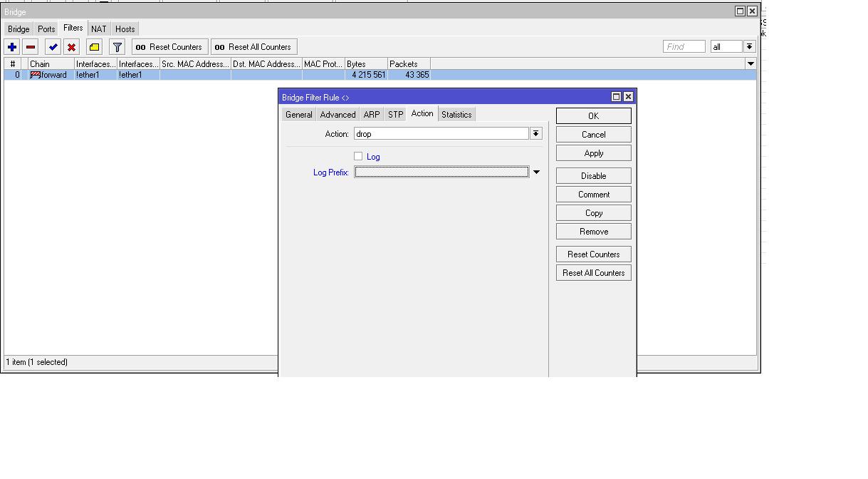Enable rule with blue checkmark icon
The image size is (868, 479).
(53, 47)
